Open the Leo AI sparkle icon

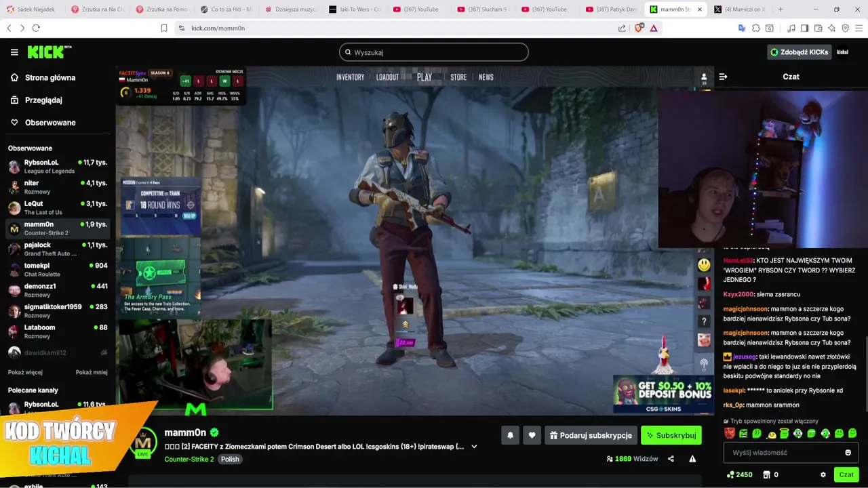pos(832,28)
